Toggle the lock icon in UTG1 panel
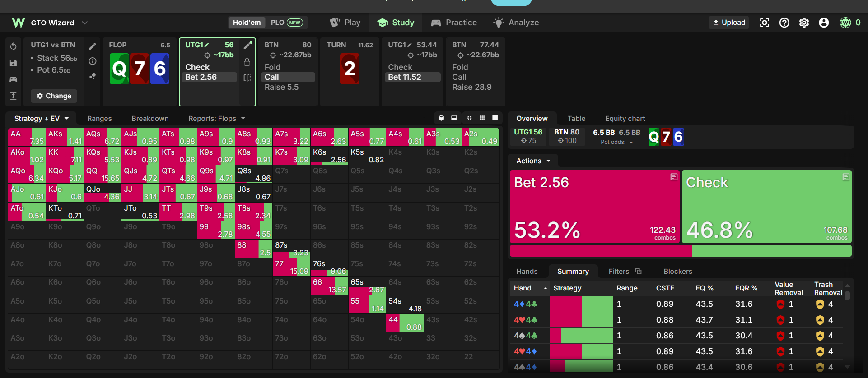The height and width of the screenshot is (378, 868). (x=247, y=62)
